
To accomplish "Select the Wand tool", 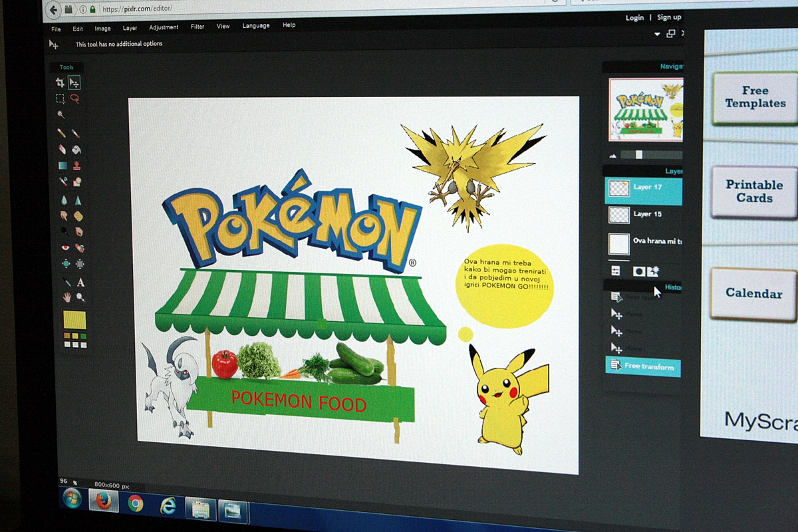I will [61, 114].
